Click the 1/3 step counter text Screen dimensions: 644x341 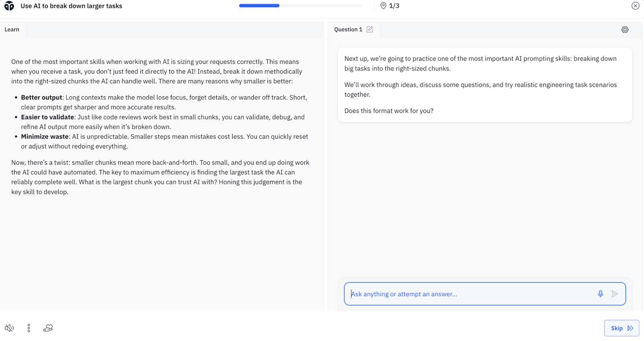pyautogui.click(x=394, y=6)
